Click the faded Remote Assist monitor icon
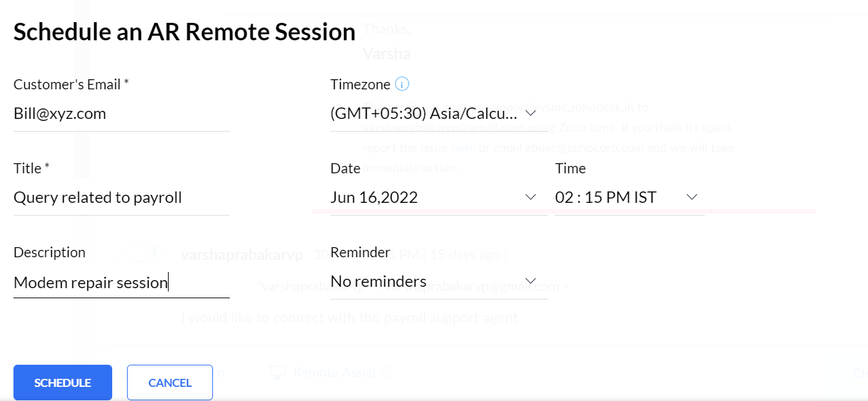This screenshot has height=401, width=868. coord(277,372)
